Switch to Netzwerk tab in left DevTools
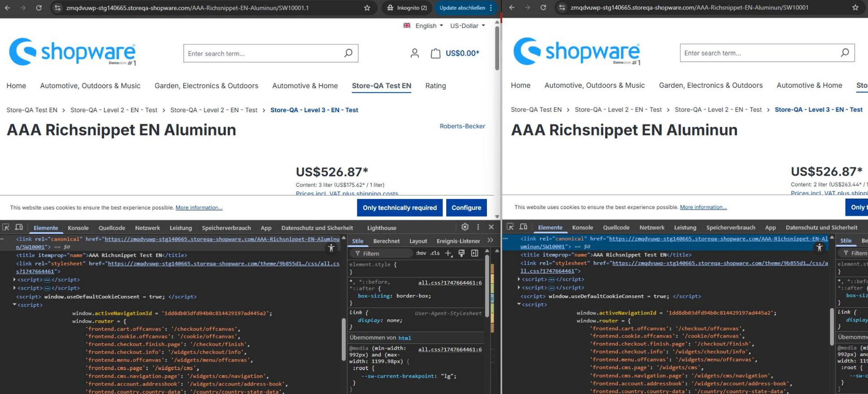 [147, 228]
